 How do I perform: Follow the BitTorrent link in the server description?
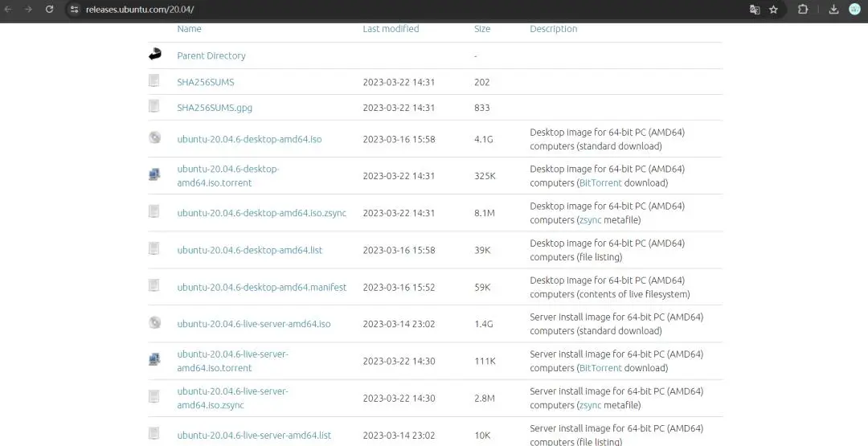(600, 368)
